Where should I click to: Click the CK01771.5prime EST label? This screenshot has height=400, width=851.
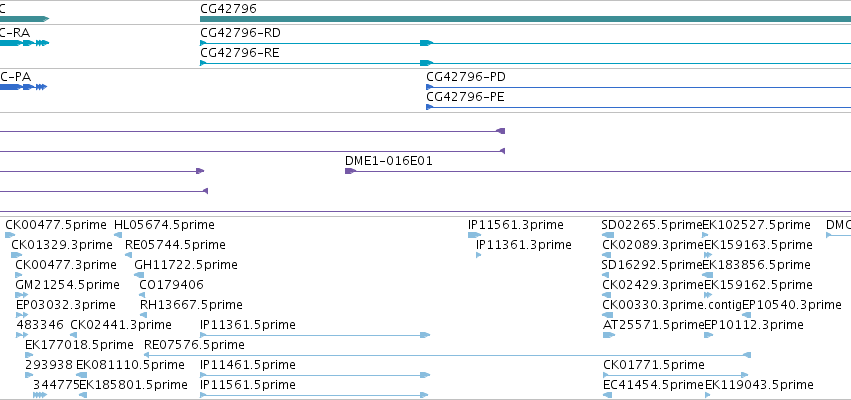tap(653, 365)
